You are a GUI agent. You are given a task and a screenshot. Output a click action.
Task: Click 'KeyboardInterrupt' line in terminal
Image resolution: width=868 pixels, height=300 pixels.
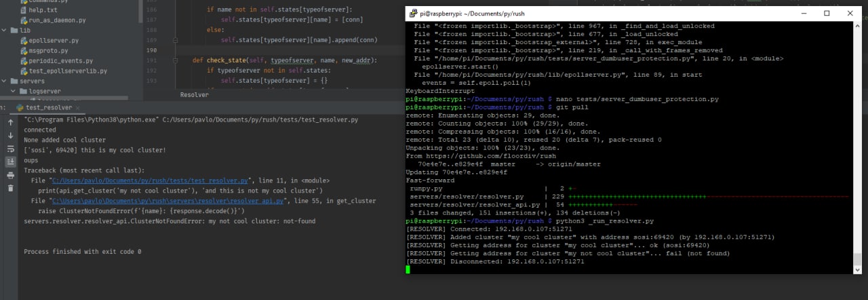pyautogui.click(x=438, y=91)
